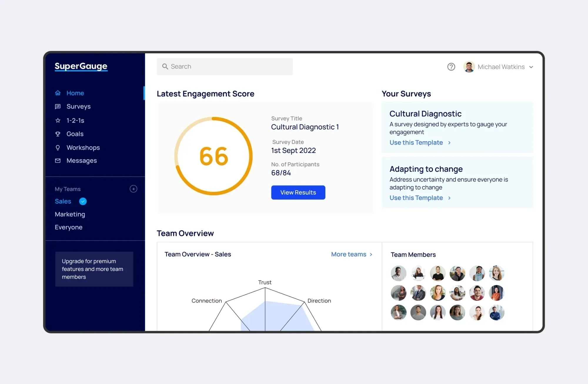This screenshot has height=384, width=588.
Task: Click the arrow next to Cultural Diagnostic template link
Action: point(449,143)
